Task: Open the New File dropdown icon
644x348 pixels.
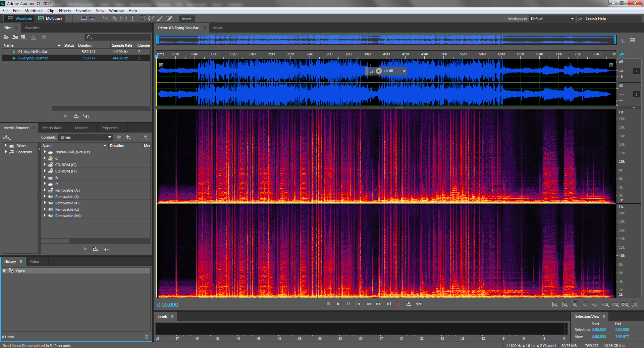Action: coord(24,37)
